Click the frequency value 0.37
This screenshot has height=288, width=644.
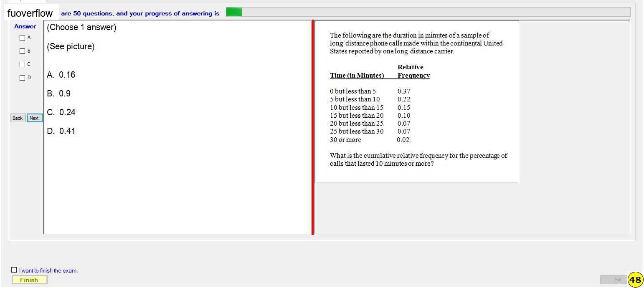tap(404, 91)
